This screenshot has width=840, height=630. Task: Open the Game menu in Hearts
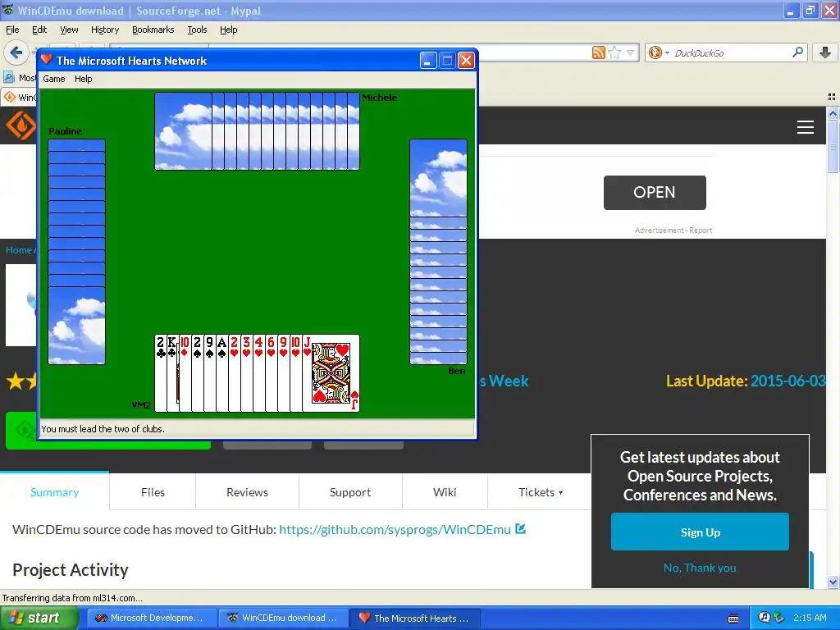(x=54, y=79)
